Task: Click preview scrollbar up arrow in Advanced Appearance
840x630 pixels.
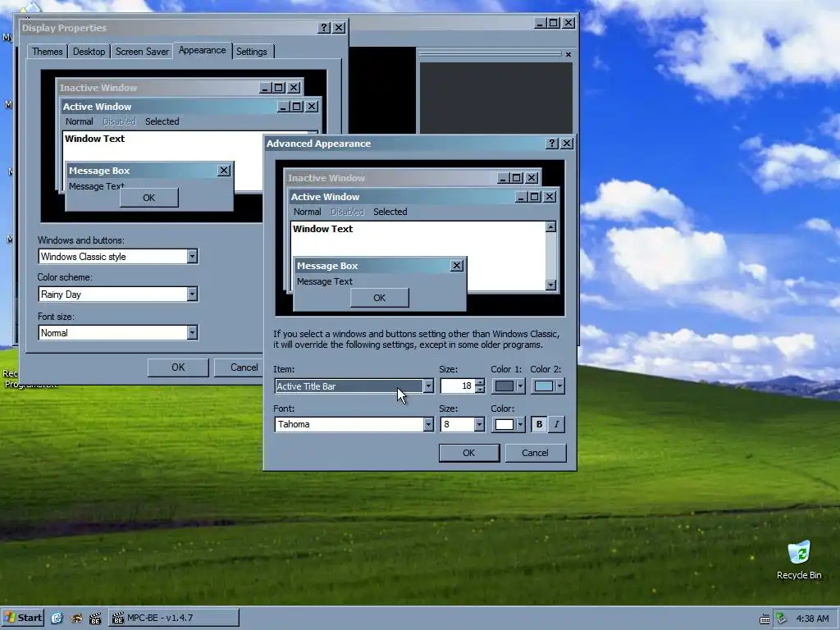Action: pos(550,227)
